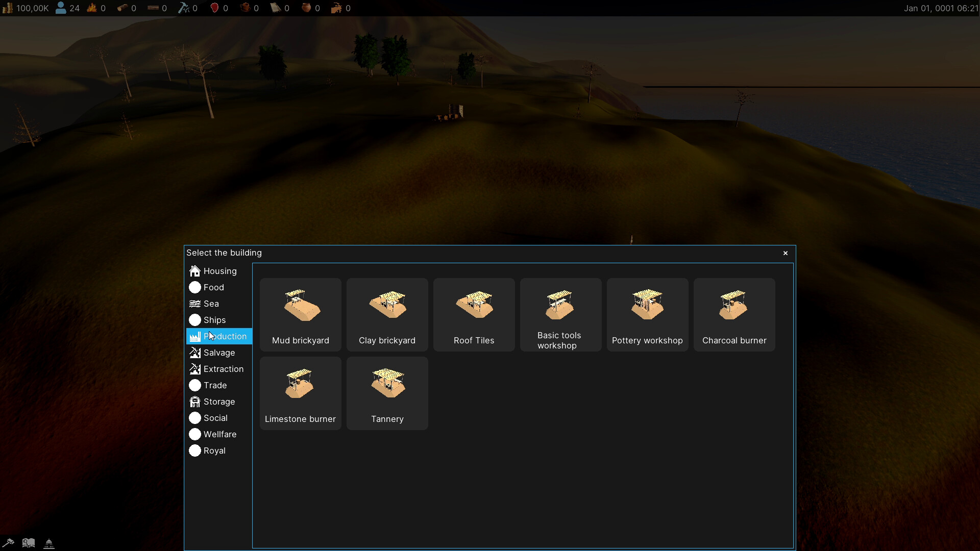This screenshot has height=551, width=980.
Task: Switch to the Wellfare category
Action: (219, 434)
